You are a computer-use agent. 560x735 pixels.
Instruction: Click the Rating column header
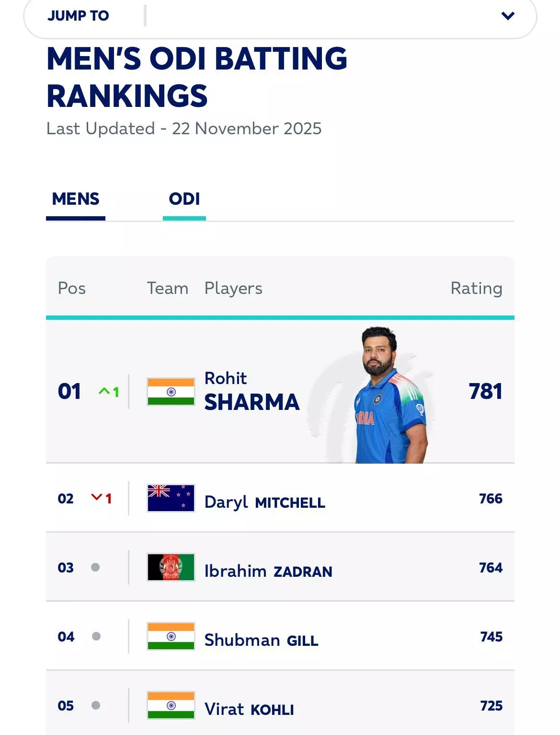[x=476, y=288]
